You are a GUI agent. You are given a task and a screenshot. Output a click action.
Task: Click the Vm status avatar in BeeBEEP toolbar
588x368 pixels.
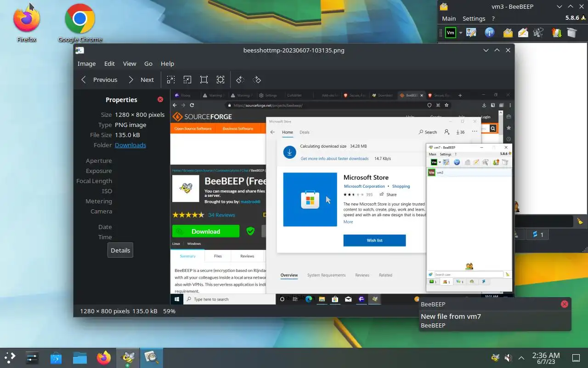click(x=451, y=33)
